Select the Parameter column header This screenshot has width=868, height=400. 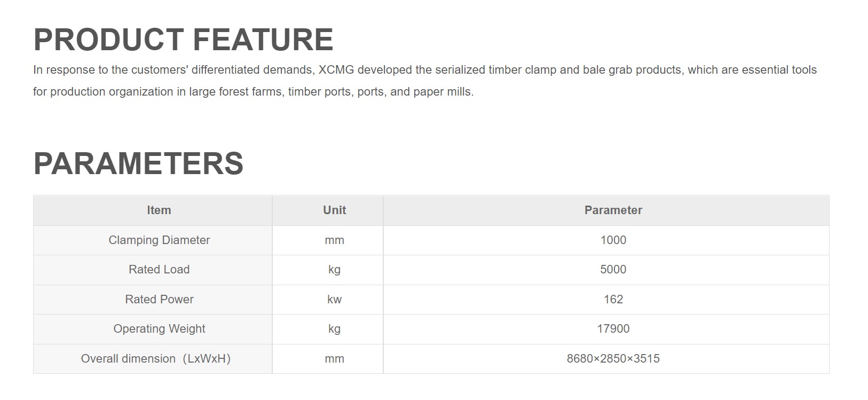coord(613,210)
